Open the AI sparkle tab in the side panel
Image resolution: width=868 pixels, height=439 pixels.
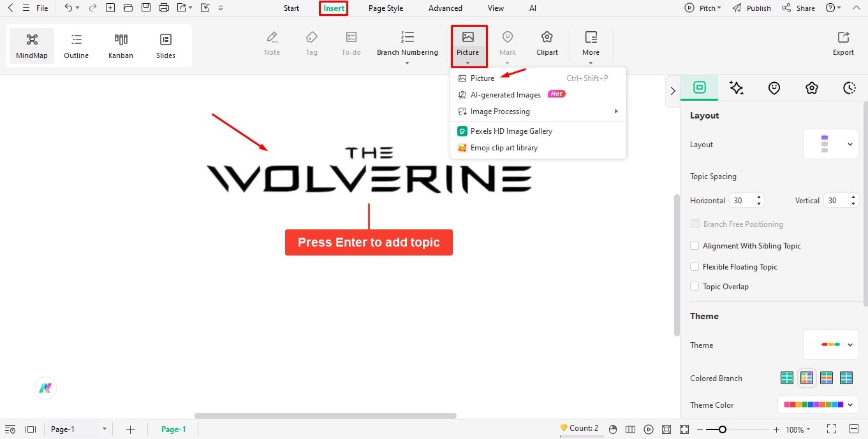(737, 89)
